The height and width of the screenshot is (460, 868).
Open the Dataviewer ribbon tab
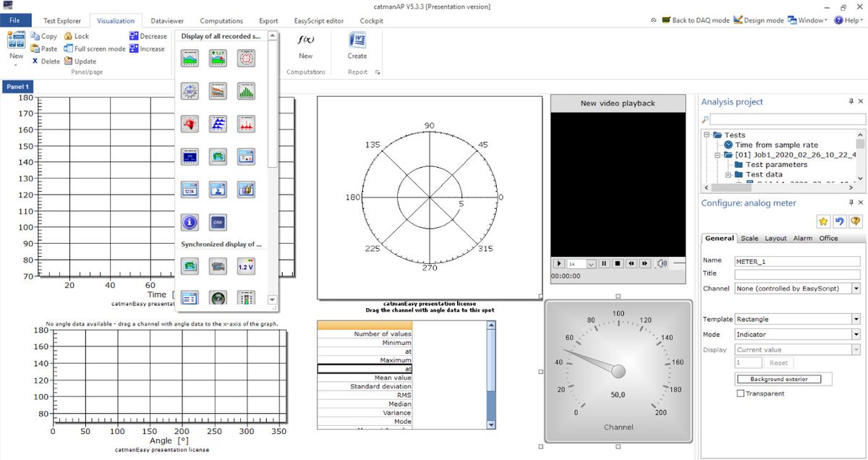[166, 21]
